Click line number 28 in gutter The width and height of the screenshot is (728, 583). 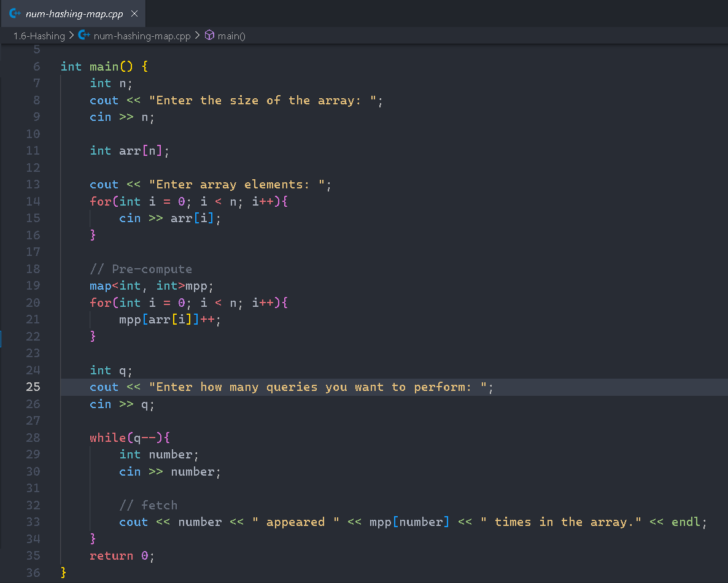33,437
